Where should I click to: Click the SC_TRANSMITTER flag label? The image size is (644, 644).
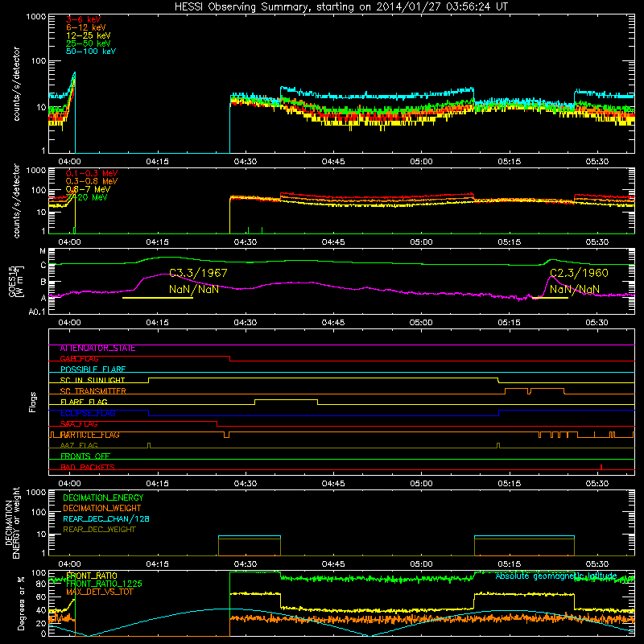click(x=93, y=391)
